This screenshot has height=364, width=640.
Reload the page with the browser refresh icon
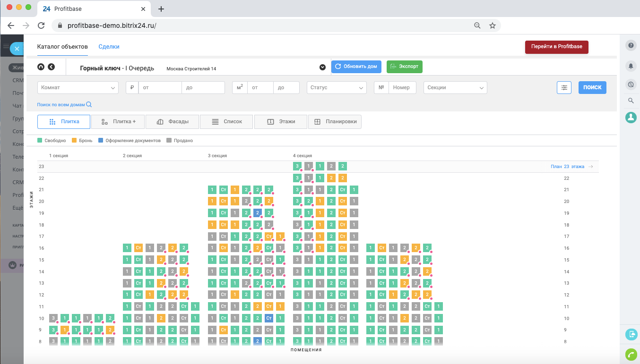(41, 25)
